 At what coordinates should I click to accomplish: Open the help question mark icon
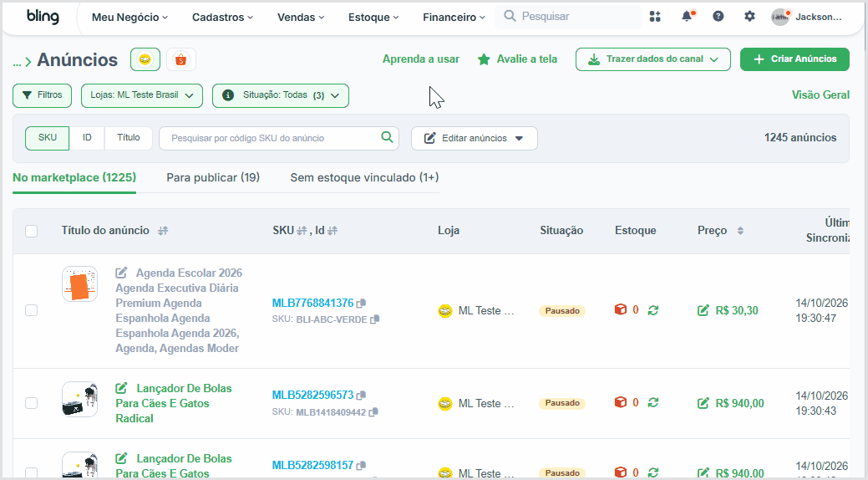click(718, 17)
